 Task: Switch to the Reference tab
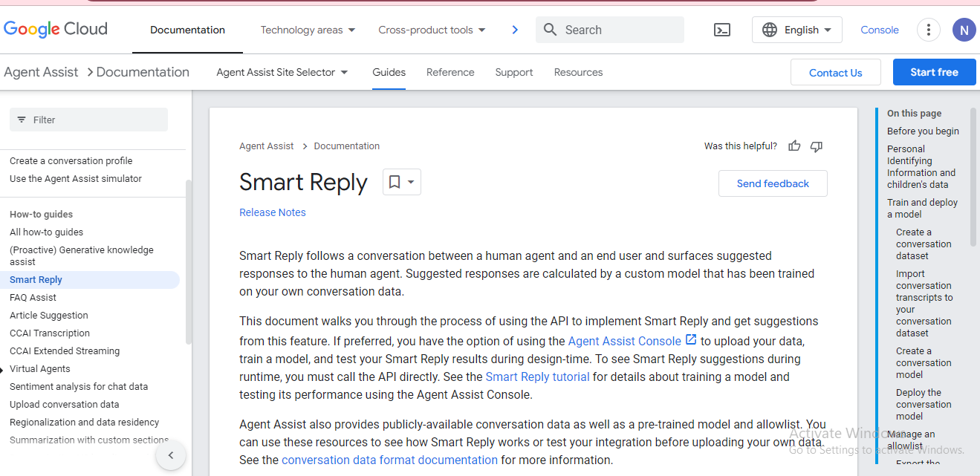[450, 72]
